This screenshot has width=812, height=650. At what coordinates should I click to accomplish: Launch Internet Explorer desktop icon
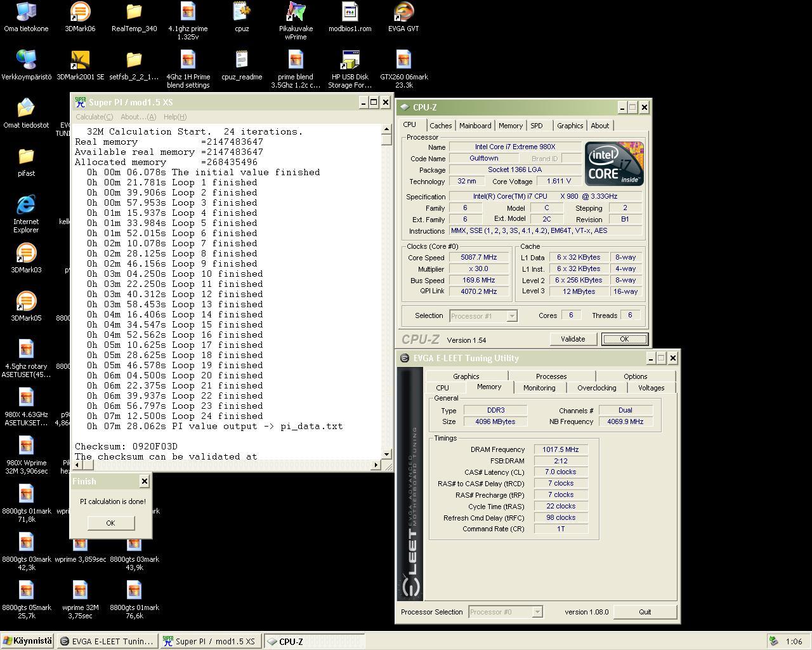tap(26, 214)
